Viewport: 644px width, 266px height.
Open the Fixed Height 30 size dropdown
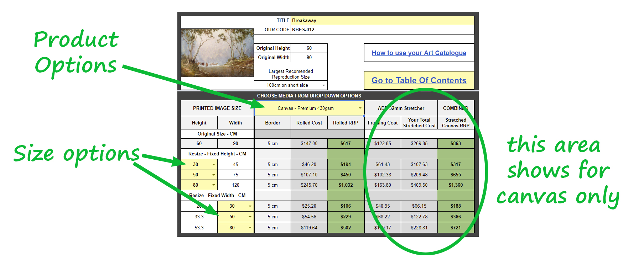point(213,165)
